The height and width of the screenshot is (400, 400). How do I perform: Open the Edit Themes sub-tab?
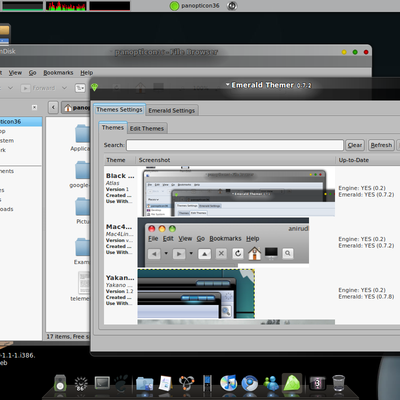tap(147, 128)
